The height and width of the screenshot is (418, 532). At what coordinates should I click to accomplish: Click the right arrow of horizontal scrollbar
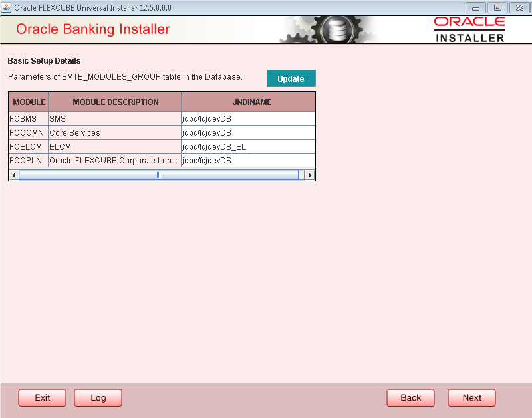coord(309,175)
